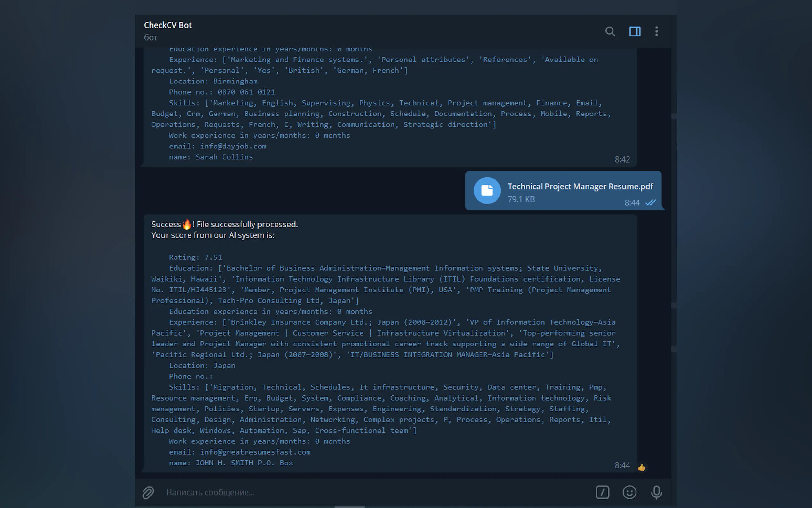Click the phone number 0870 061 0121

pos(246,92)
